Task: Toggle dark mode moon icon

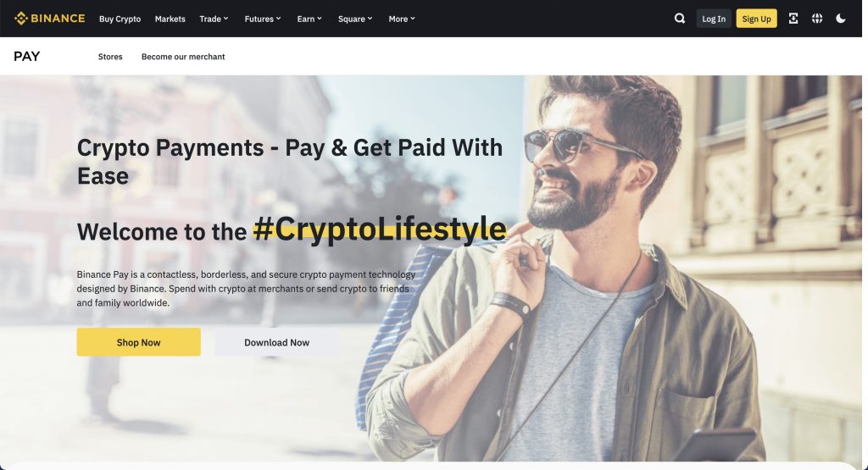Action: (x=840, y=19)
